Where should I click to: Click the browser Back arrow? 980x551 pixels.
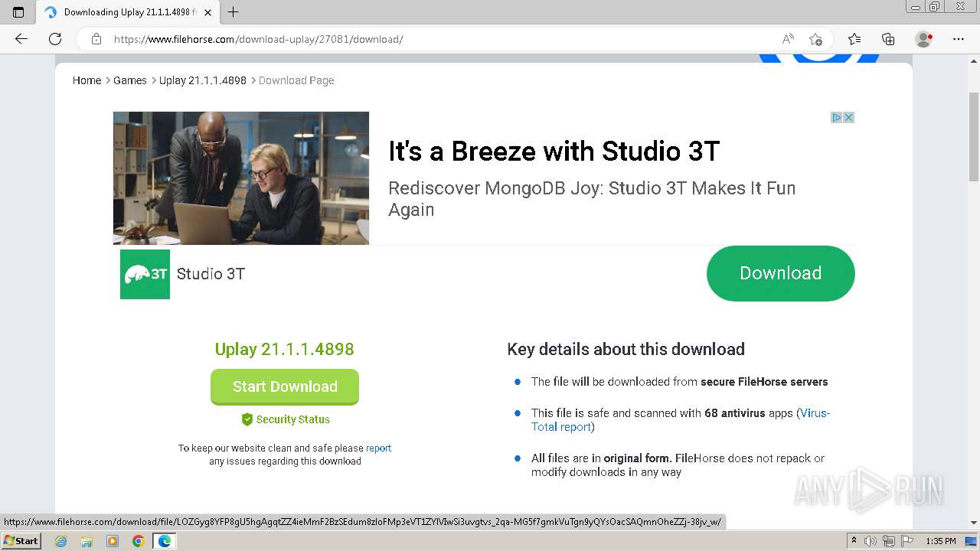pyautogui.click(x=21, y=39)
